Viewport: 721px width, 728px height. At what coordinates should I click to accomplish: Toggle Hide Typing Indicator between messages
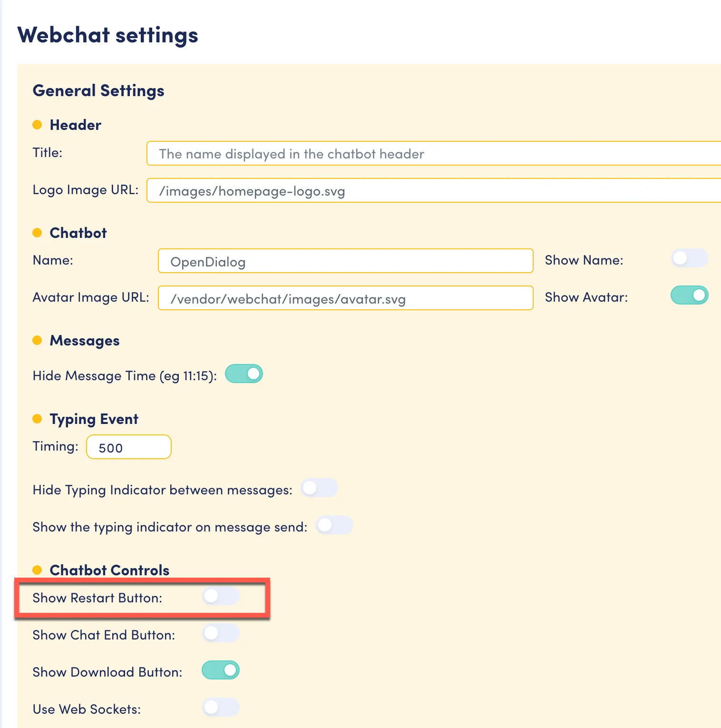tap(319, 488)
